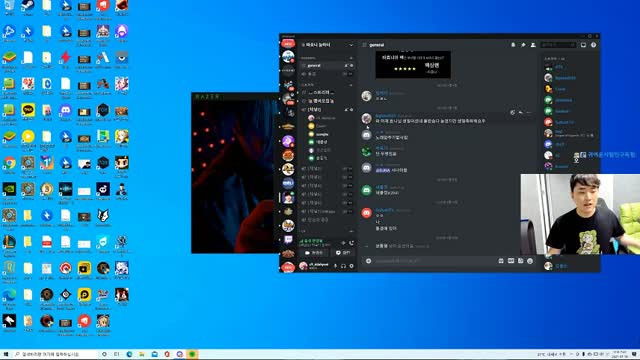Open the green-avatar message author profile

point(367,190)
